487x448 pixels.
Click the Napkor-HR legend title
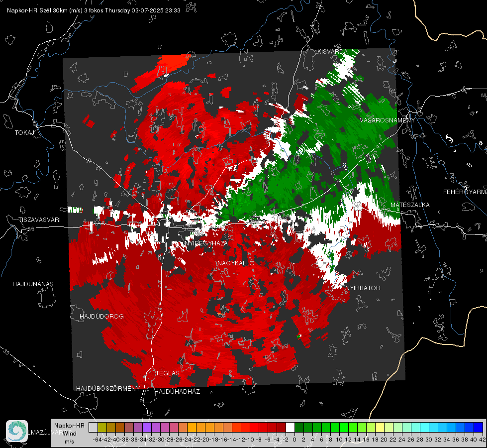(x=69, y=425)
